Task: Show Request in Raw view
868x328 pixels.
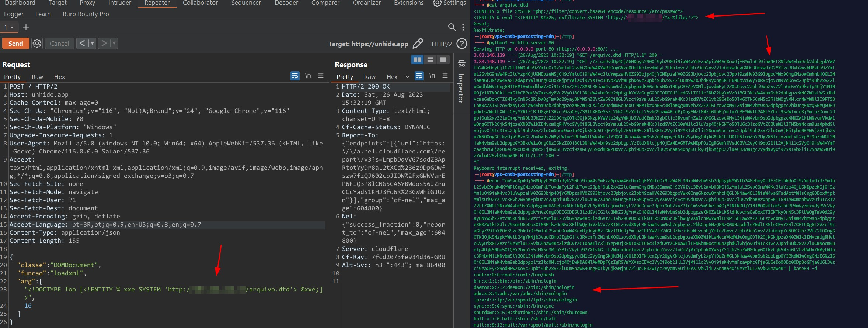Action: point(37,77)
